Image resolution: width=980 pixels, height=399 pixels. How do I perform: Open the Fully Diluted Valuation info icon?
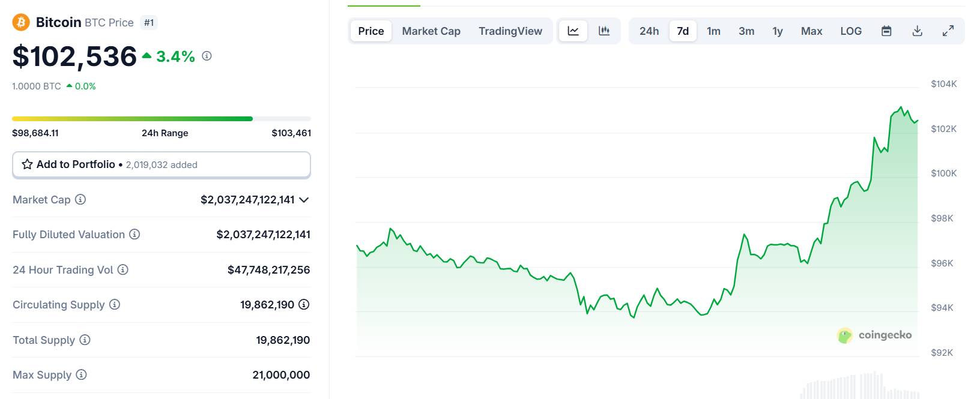[x=135, y=234]
